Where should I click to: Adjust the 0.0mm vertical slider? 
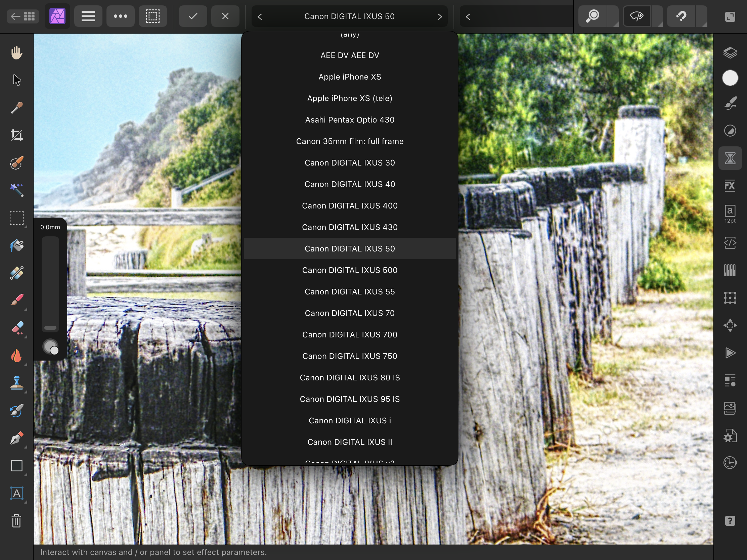50,284
